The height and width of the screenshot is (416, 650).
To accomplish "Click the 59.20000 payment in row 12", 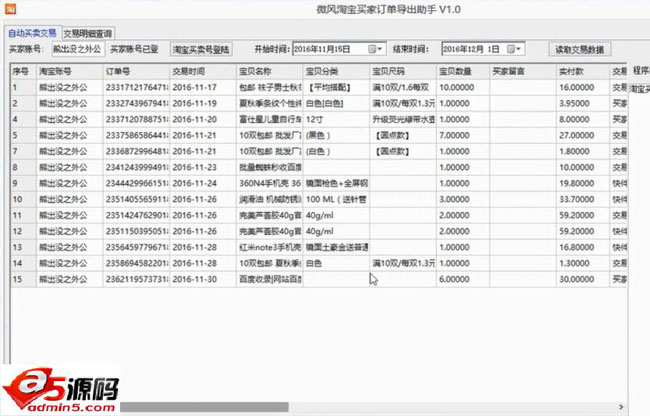I will click(x=583, y=231).
